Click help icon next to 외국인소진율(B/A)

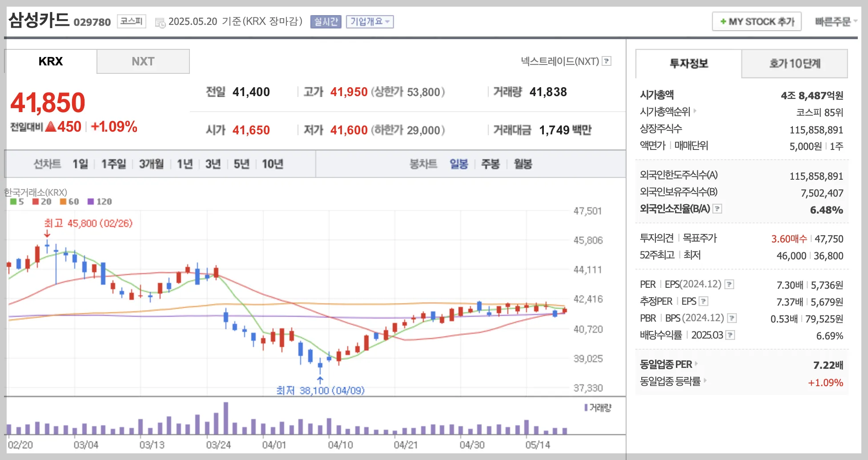(x=717, y=209)
